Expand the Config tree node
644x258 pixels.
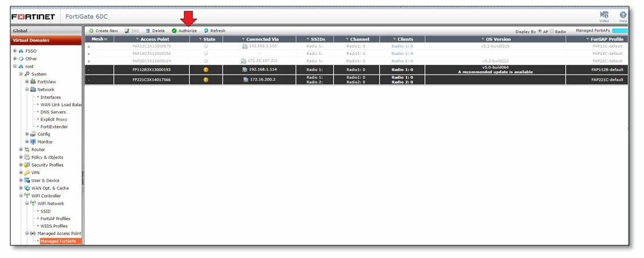click(27, 134)
